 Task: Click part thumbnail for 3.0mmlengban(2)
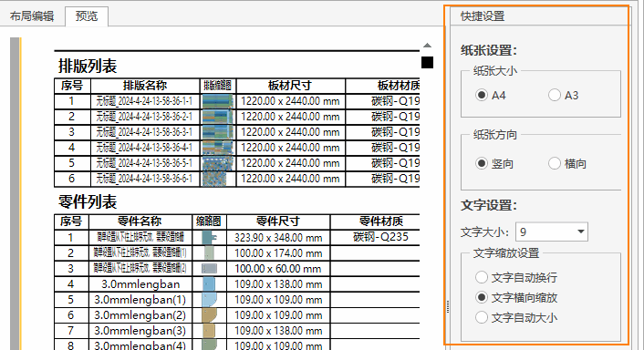coord(209,315)
